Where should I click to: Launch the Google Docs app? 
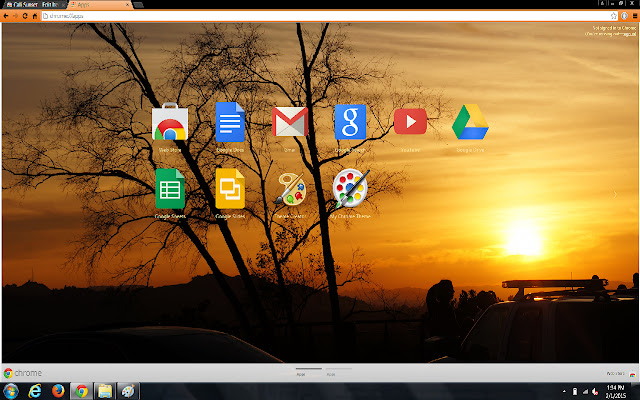click(x=230, y=122)
